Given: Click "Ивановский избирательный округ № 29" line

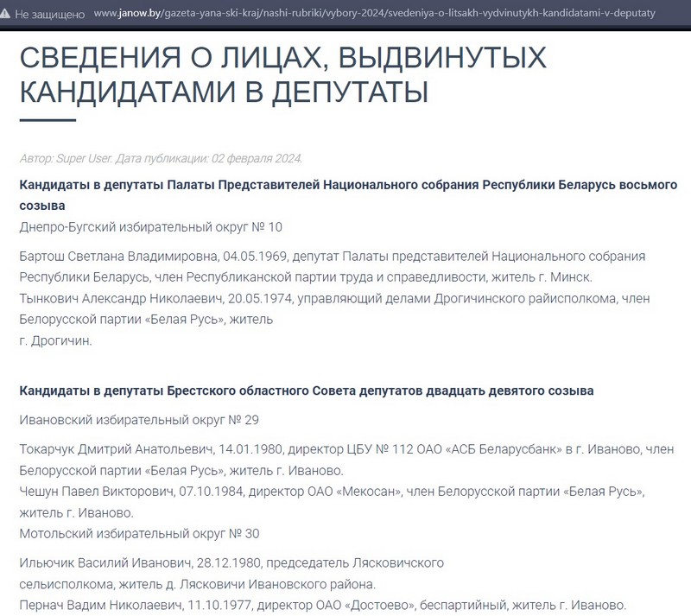Looking at the screenshot, I should [x=138, y=420].
